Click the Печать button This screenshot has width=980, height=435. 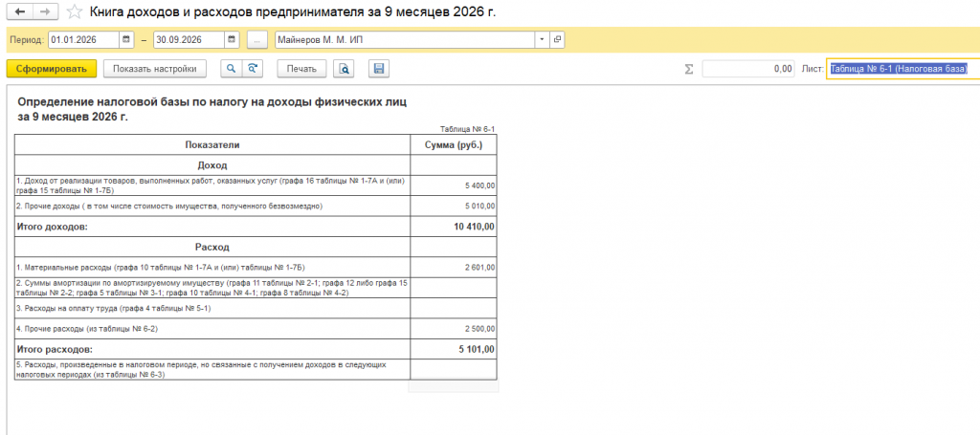coord(301,69)
